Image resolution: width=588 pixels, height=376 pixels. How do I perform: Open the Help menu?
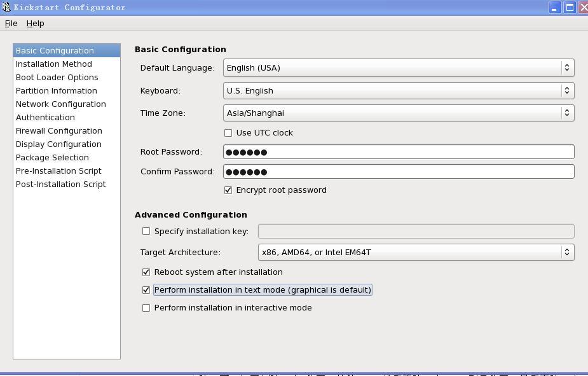[x=35, y=24]
